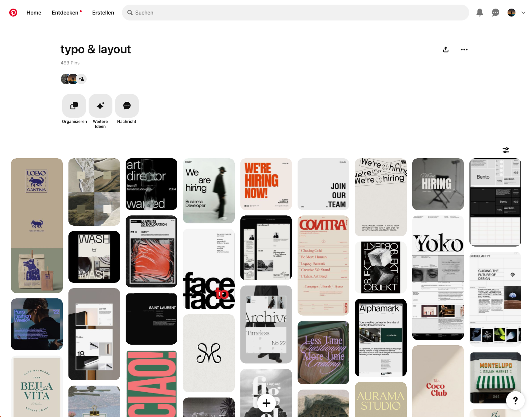Click the Weitere Ideen sparkle button
The width and height of the screenshot is (532, 417).
tap(101, 106)
